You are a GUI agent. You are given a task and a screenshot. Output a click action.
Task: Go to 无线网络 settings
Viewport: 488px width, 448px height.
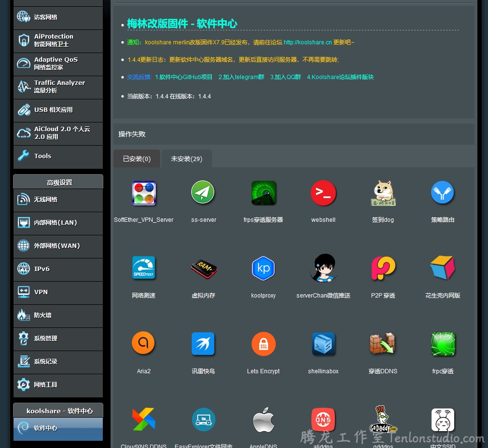click(x=58, y=200)
